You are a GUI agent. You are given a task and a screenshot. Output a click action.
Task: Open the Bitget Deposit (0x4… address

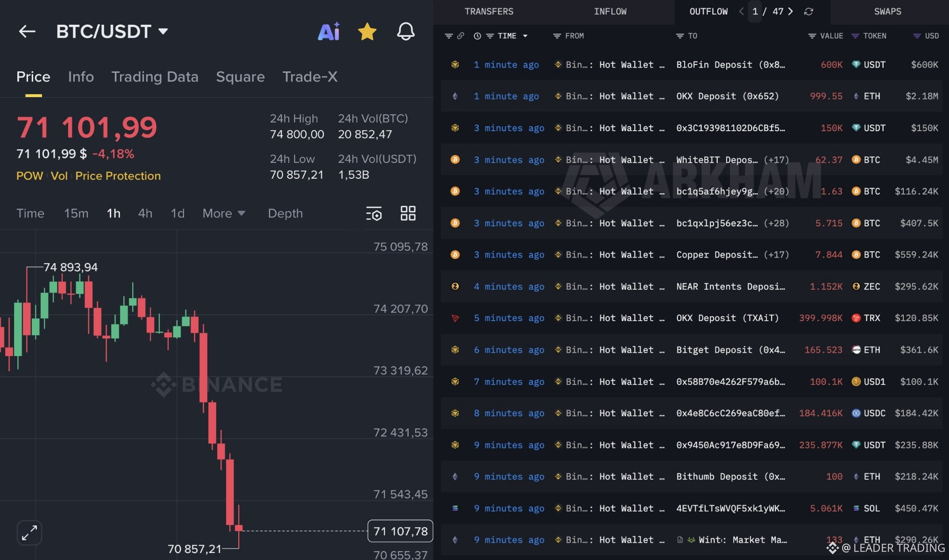pyautogui.click(x=730, y=350)
